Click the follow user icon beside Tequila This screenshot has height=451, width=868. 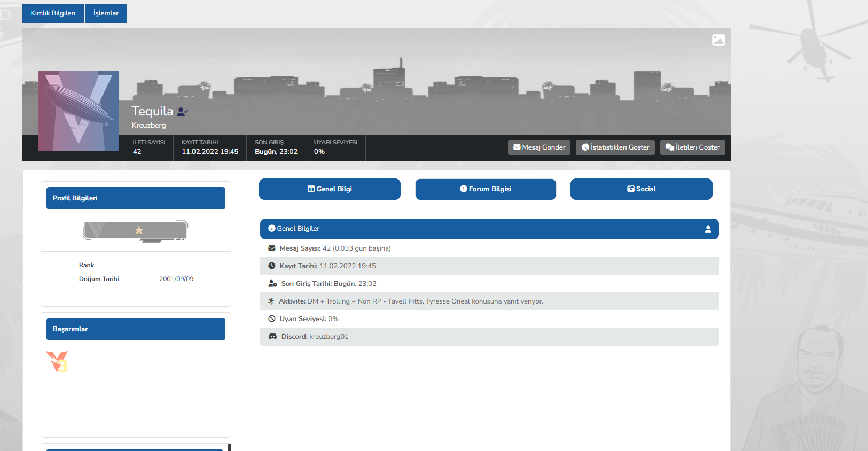[x=183, y=112]
